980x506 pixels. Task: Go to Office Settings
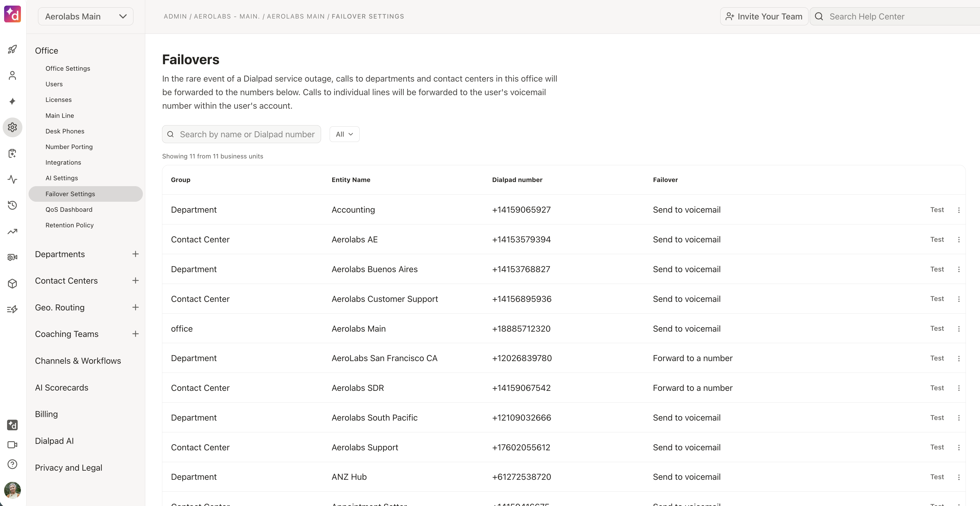(68, 69)
